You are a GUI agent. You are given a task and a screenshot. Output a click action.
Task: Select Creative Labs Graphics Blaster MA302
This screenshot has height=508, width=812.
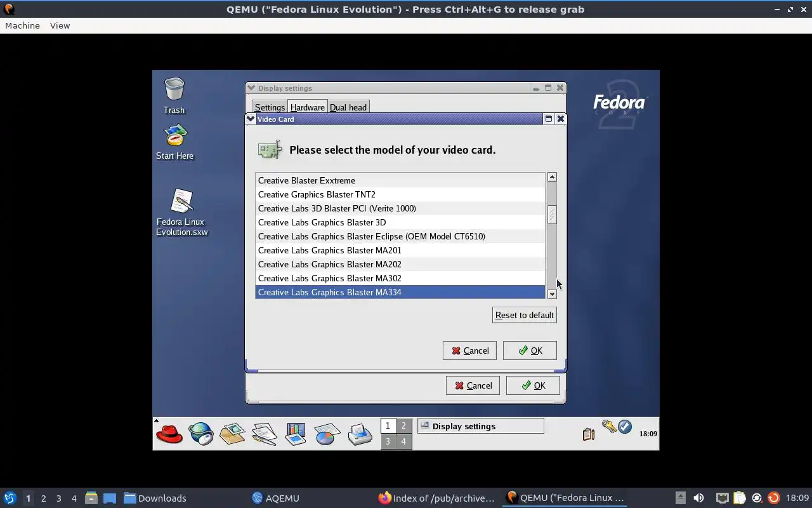click(x=400, y=278)
